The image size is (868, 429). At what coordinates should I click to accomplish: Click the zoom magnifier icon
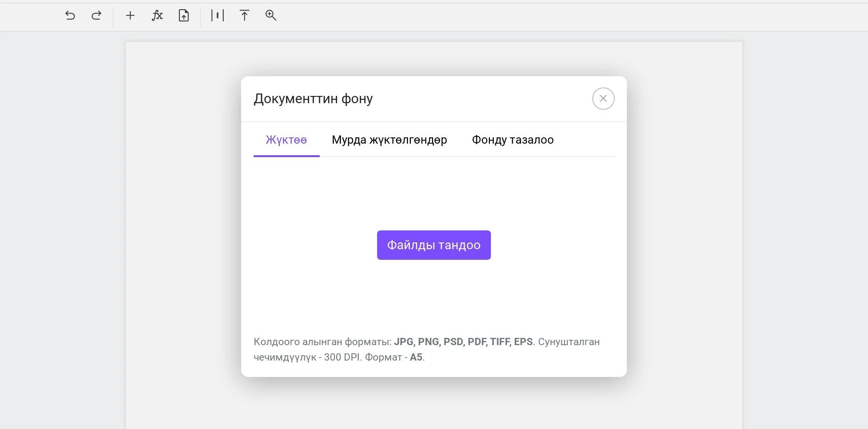(x=271, y=15)
